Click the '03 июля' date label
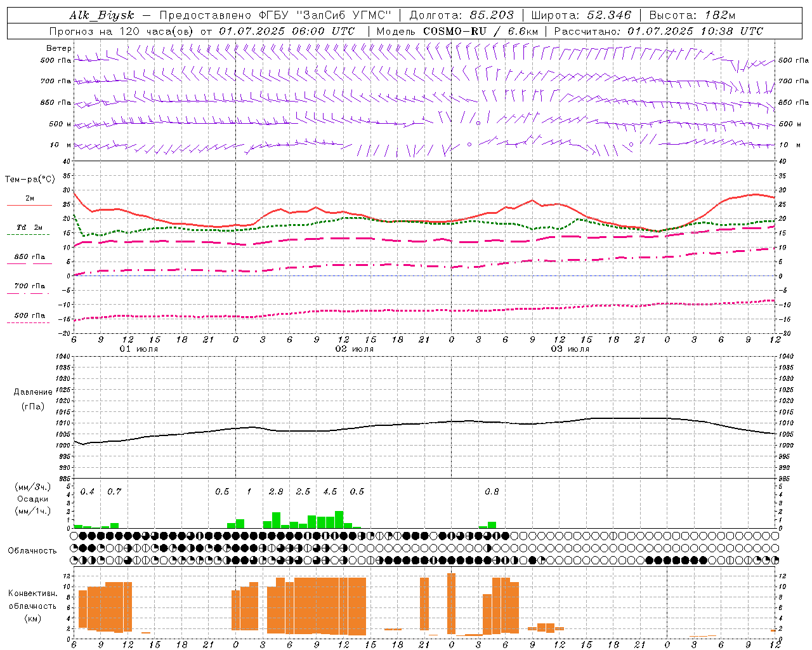Screen dimensions: 812x650 [570, 349]
